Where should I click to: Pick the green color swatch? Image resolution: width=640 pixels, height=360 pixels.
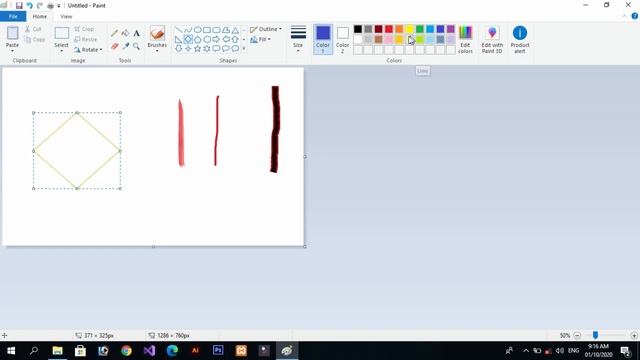tap(420, 29)
